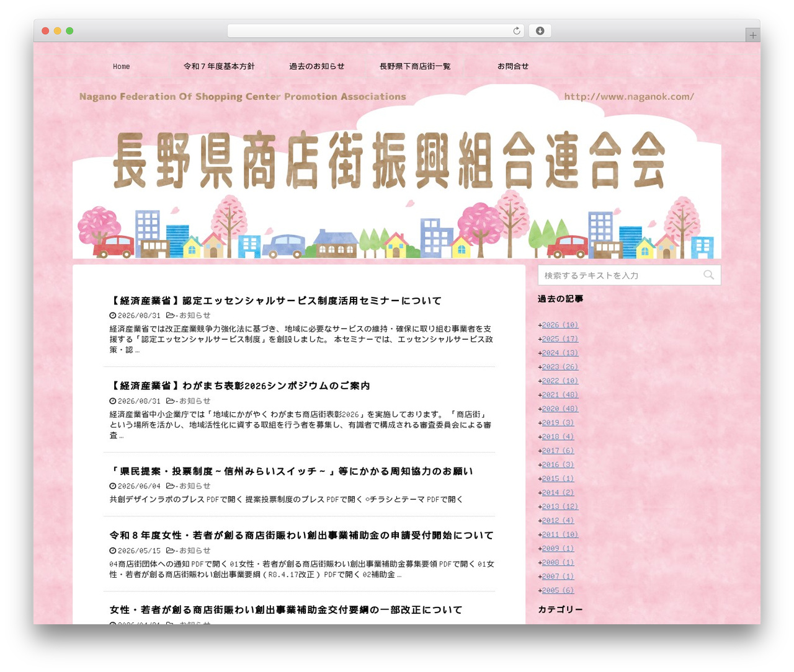The height and width of the screenshot is (672, 794).
Task: Expand the 2005 archive with its plus sign
Action: (x=540, y=590)
